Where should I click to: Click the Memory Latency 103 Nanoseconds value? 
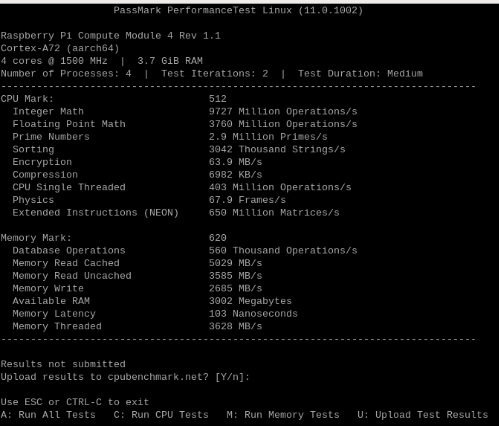click(x=253, y=314)
